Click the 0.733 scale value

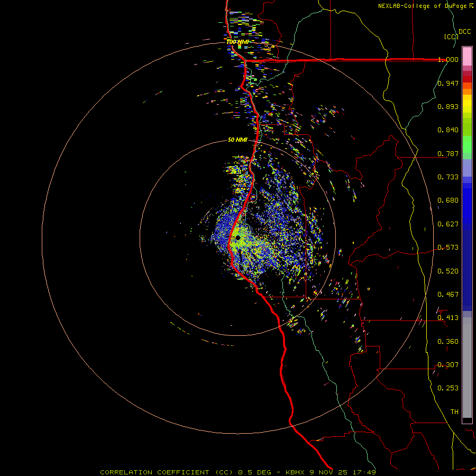tap(448, 177)
